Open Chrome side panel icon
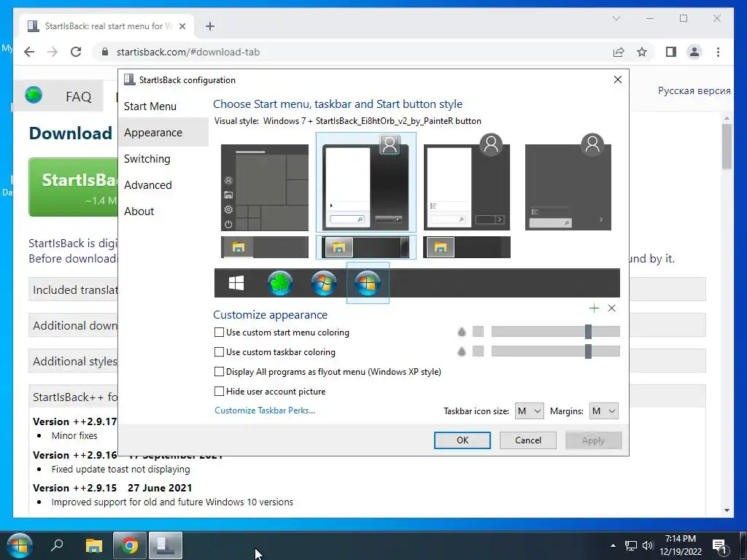 (x=671, y=52)
